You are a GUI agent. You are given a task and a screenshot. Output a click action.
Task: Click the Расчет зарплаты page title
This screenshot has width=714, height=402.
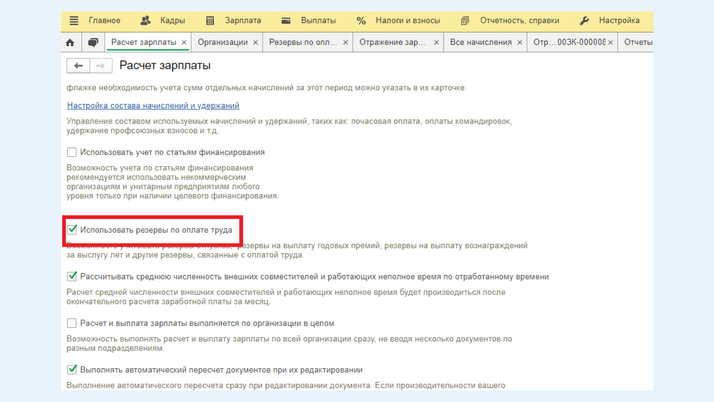(x=165, y=66)
